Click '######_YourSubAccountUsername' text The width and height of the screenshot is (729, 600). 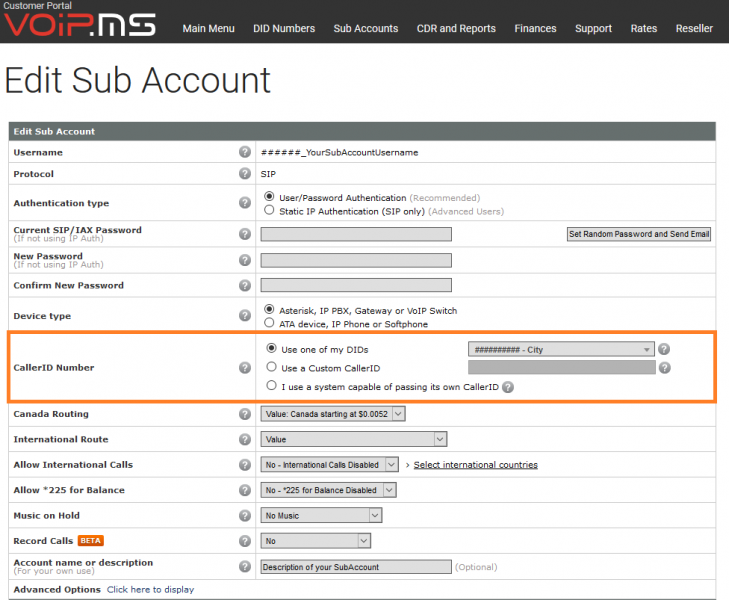tap(339, 152)
